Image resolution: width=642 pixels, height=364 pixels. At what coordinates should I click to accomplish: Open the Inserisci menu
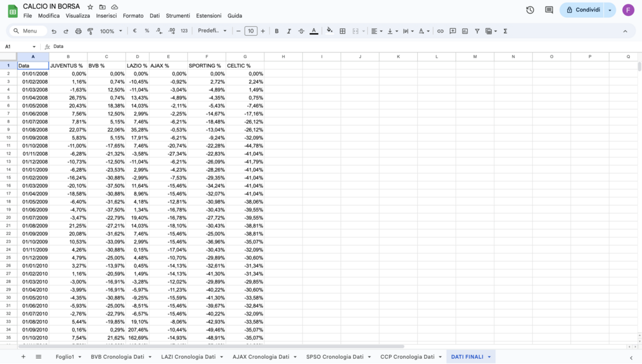tap(107, 15)
